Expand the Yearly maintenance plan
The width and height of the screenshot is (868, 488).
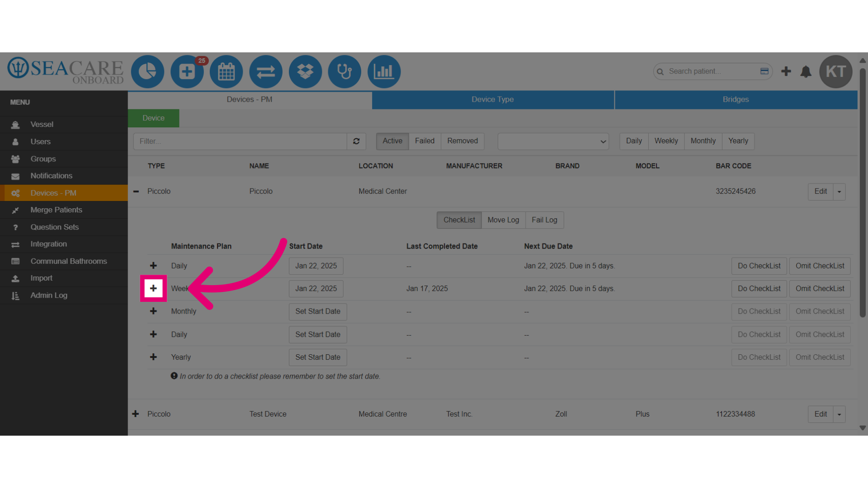point(153,357)
